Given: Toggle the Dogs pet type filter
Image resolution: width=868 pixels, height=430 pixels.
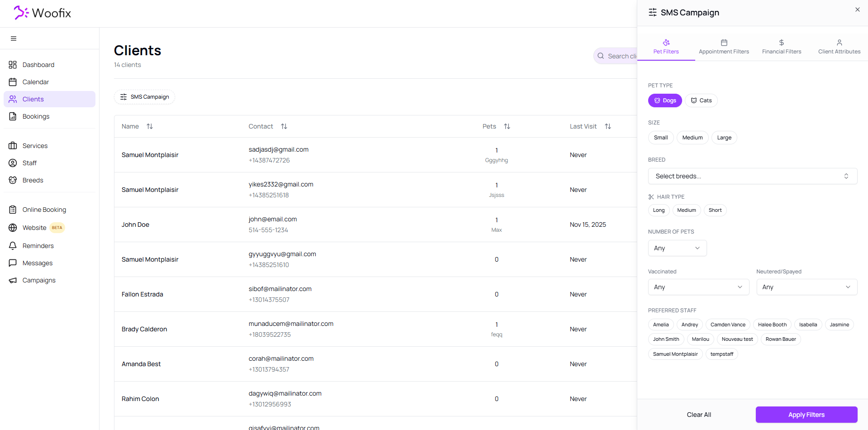Looking at the screenshot, I should 664,100.
